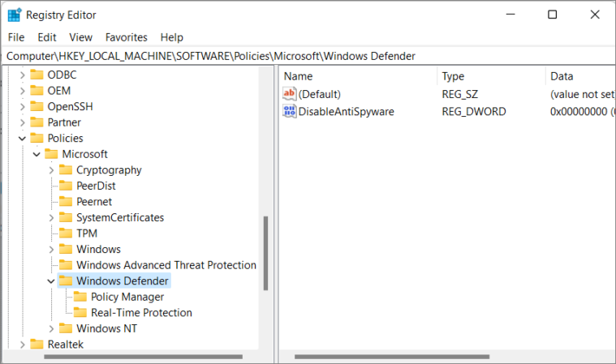Collapse the Windows Defender key

[x=51, y=281]
